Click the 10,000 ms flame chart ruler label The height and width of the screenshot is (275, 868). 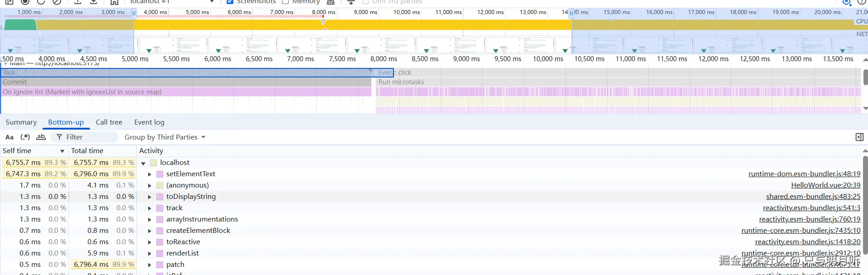548,59
